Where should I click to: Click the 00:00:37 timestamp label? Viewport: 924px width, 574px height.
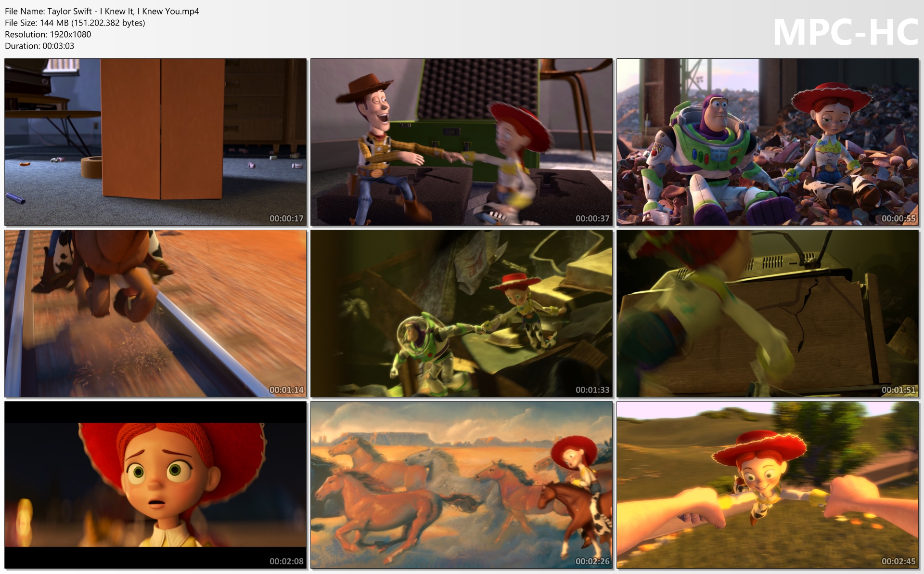[x=592, y=219]
